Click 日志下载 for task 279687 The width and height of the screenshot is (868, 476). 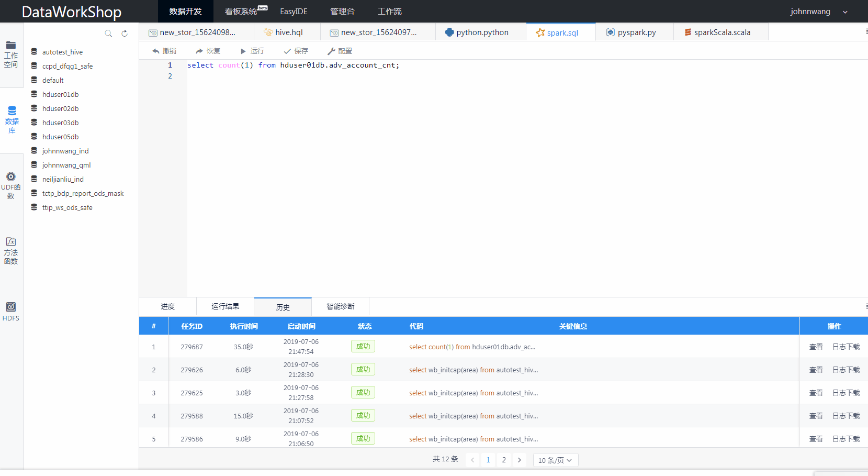pyautogui.click(x=846, y=347)
